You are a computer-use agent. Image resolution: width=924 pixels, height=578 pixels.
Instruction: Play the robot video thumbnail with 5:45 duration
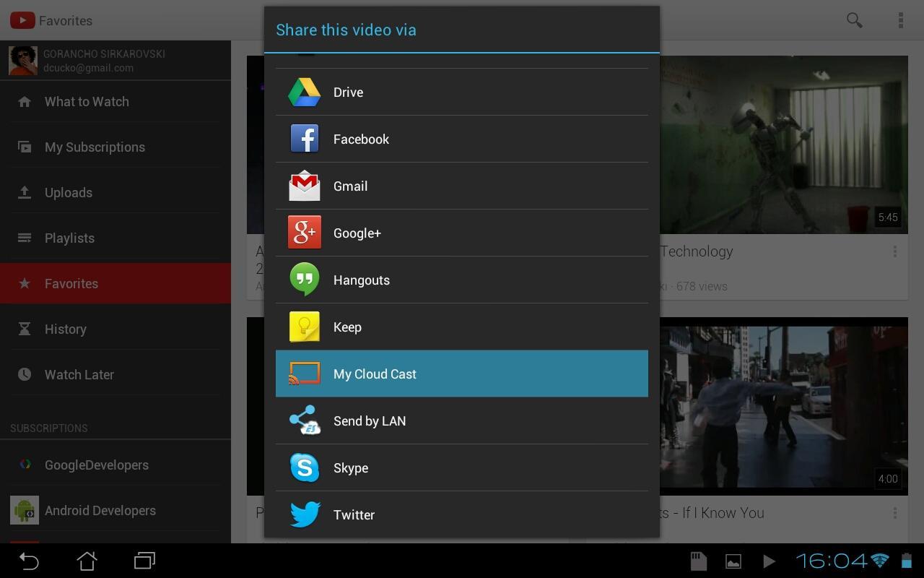784,144
